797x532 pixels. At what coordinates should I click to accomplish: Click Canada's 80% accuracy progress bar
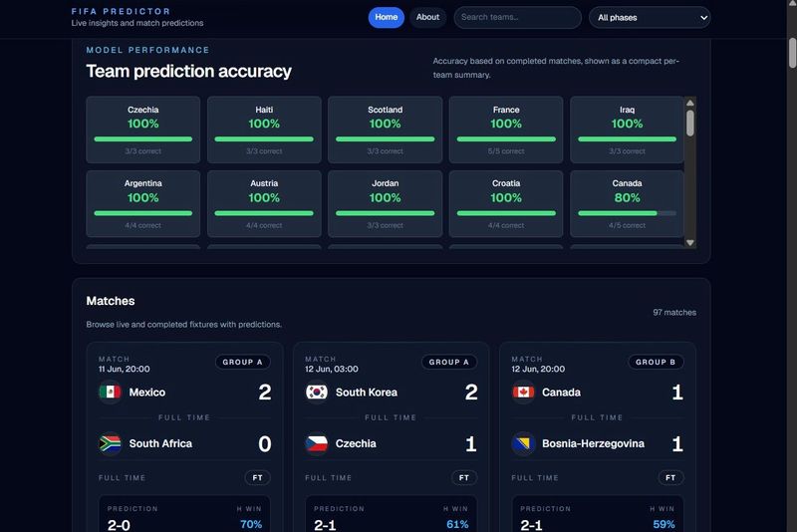tap(627, 213)
